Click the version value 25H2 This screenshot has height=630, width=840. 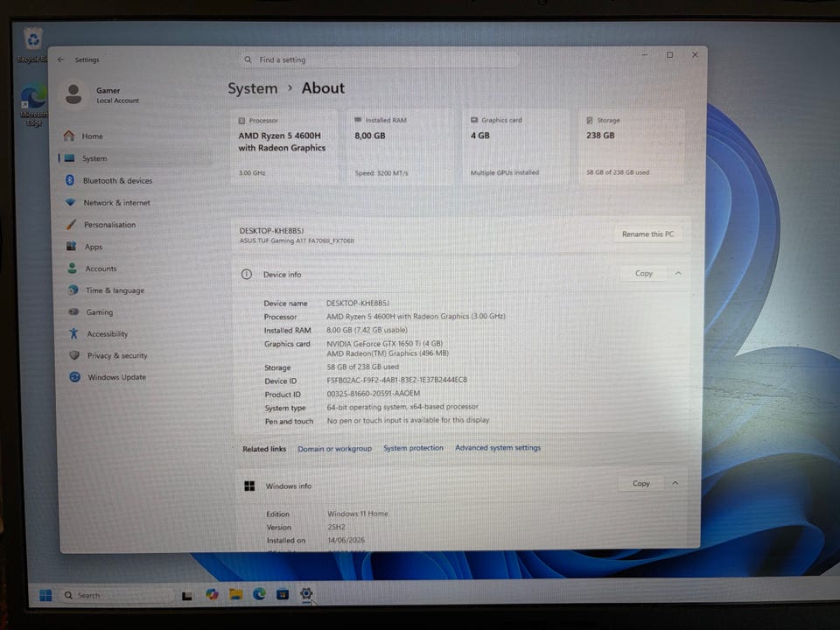click(336, 527)
